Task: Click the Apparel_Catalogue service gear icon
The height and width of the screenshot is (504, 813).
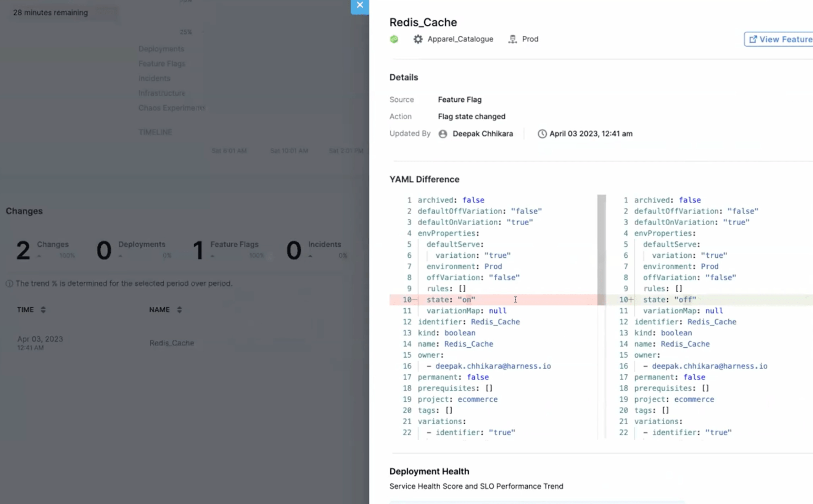Action: pyautogui.click(x=418, y=39)
